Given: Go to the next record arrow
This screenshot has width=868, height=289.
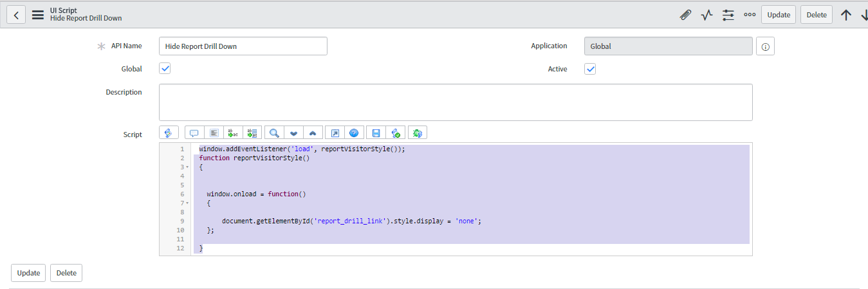Looking at the screenshot, I should [x=863, y=15].
